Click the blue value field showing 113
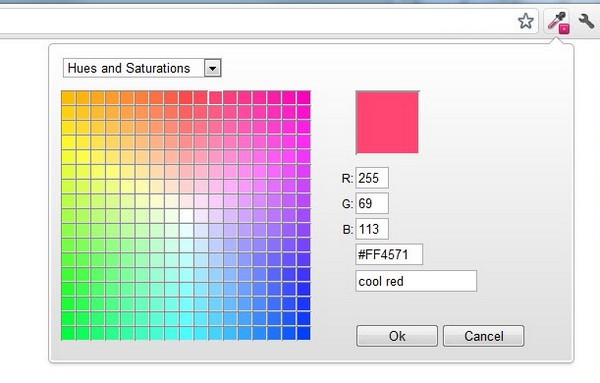The width and height of the screenshot is (600, 383). [372, 229]
